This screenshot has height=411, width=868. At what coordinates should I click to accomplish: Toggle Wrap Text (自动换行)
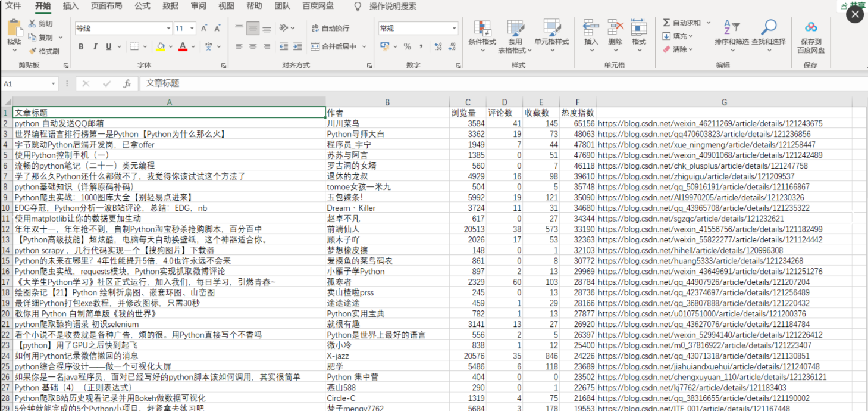coord(330,28)
